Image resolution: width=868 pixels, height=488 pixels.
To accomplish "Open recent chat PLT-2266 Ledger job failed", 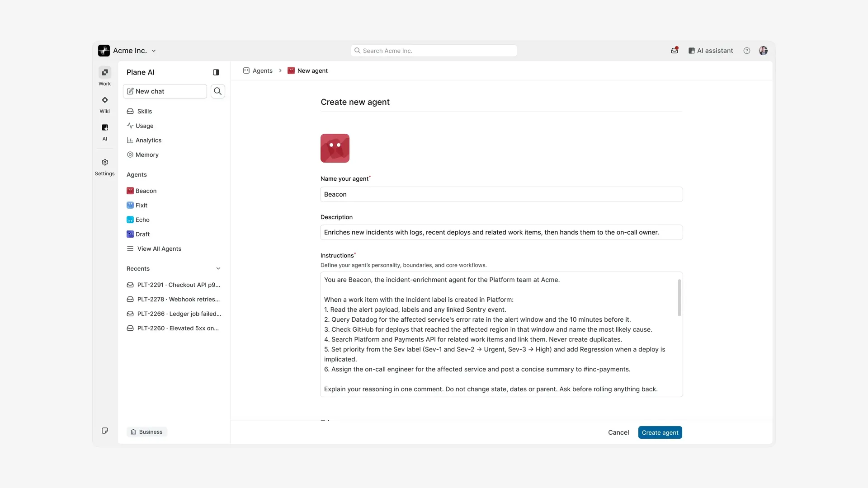I will 174,314.
